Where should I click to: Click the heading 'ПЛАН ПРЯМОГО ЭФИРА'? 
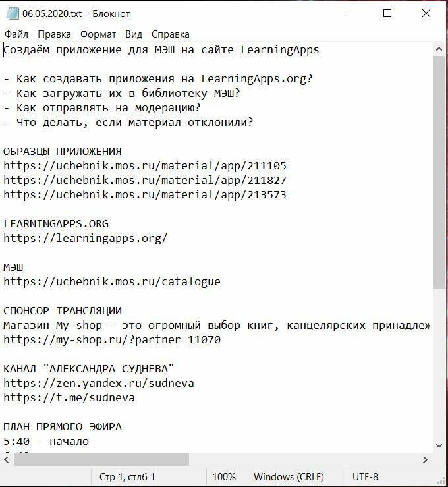coord(63,427)
